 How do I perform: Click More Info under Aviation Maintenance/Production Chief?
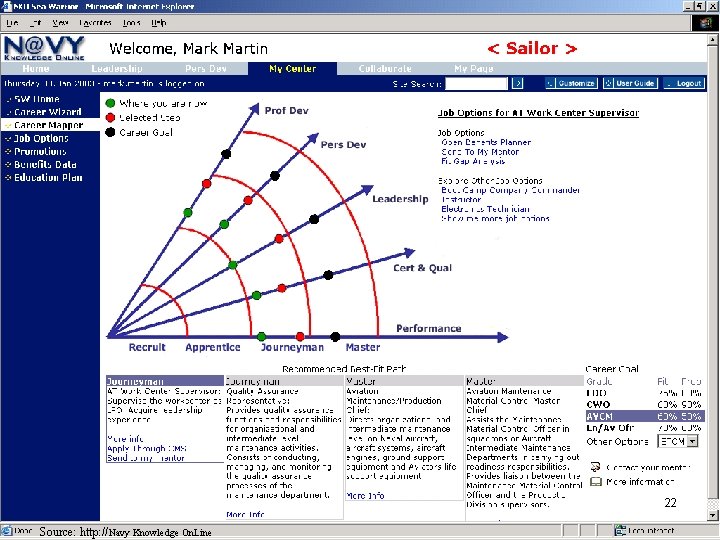click(365, 495)
